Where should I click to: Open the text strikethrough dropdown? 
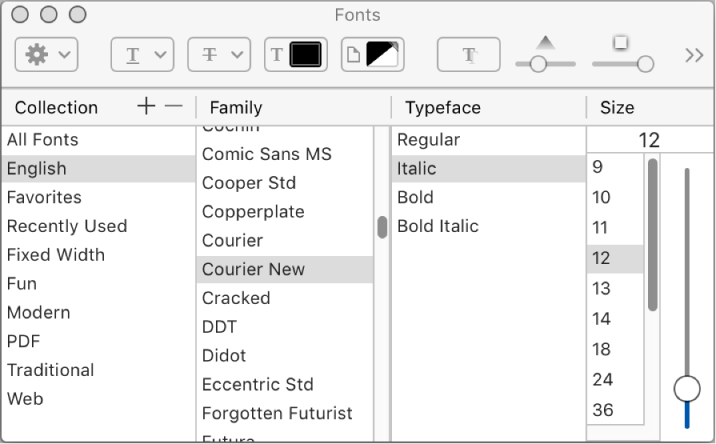pos(219,55)
